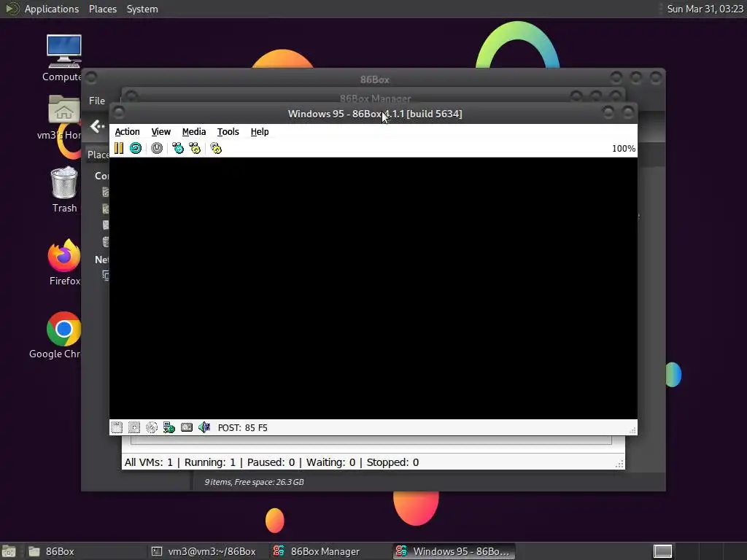Screen dimensions: 747x560
Task: Click the first floppy drive status bar icon
Action: [x=117, y=427]
